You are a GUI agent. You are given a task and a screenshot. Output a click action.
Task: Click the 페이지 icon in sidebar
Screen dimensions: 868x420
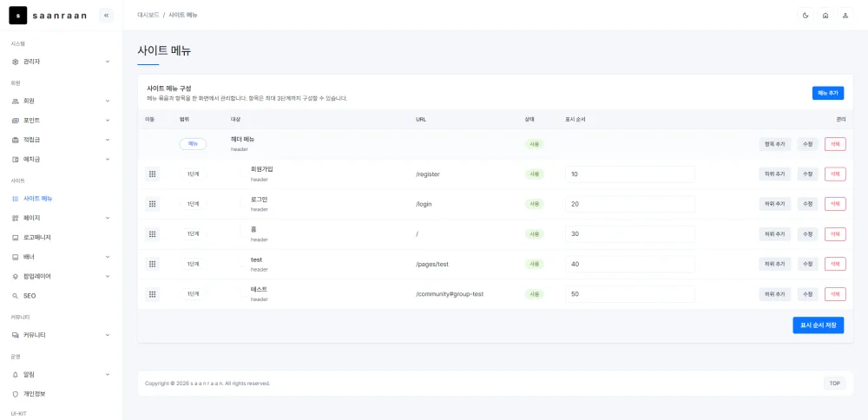point(16,218)
